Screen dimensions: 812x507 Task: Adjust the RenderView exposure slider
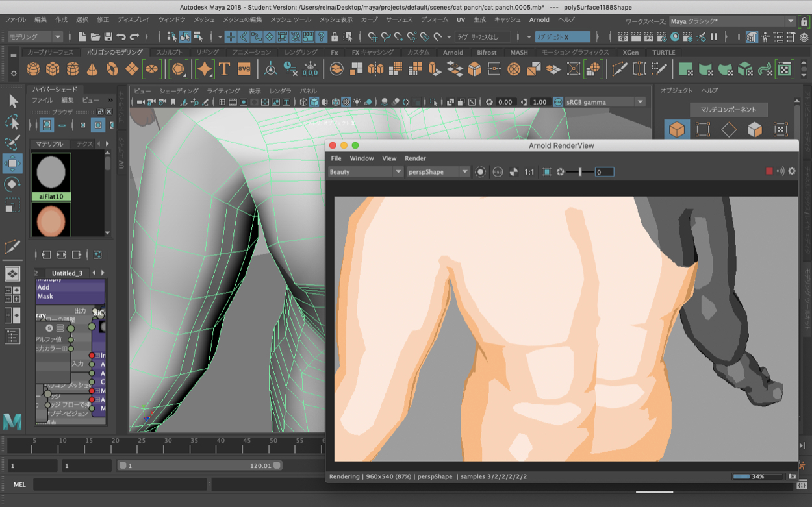tap(579, 172)
